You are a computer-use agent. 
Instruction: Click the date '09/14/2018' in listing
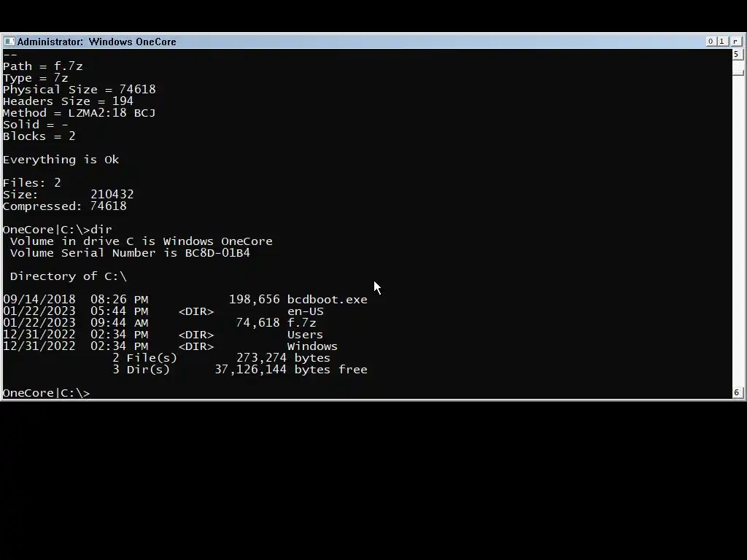(39, 300)
